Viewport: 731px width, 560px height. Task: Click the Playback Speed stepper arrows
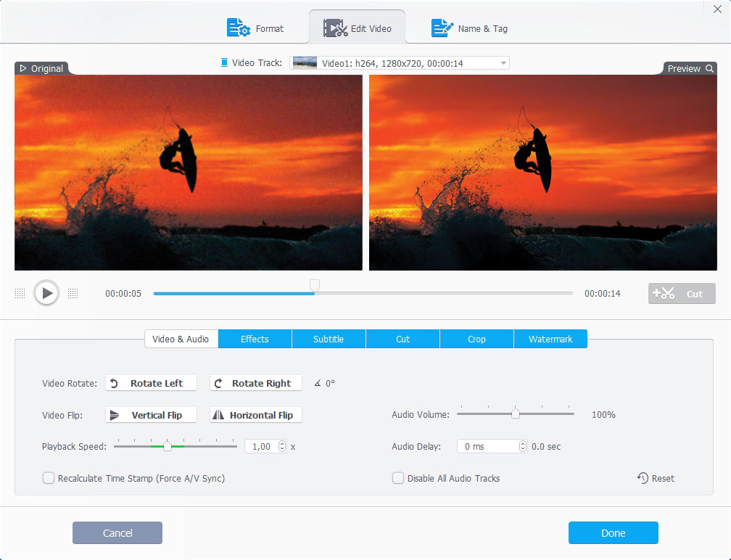282,447
